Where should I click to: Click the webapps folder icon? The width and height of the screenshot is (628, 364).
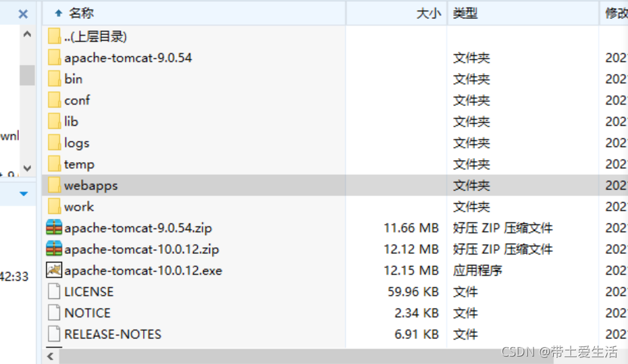tap(54, 186)
